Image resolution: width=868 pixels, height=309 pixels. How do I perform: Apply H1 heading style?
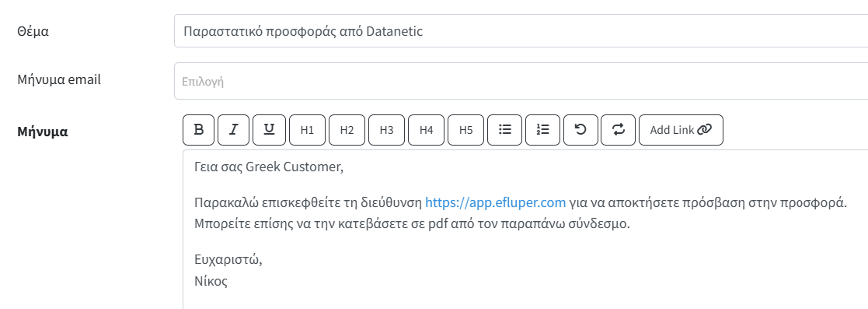(x=307, y=130)
